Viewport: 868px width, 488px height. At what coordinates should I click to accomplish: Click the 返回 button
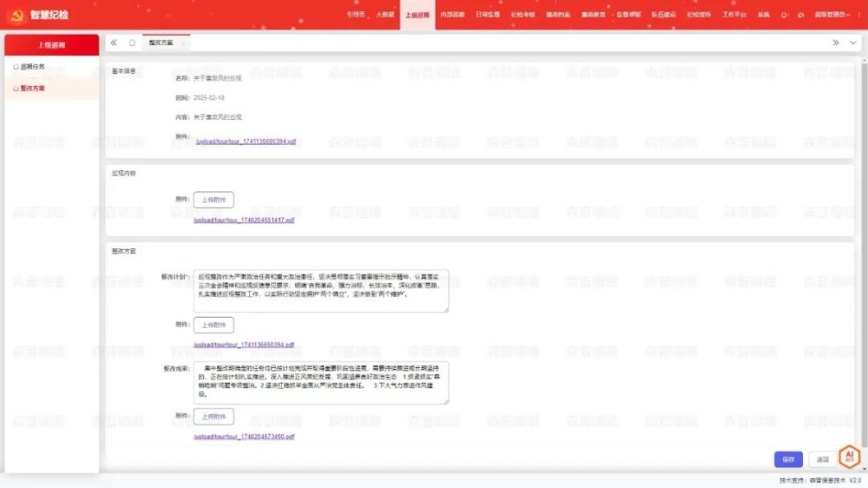click(x=823, y=459)
